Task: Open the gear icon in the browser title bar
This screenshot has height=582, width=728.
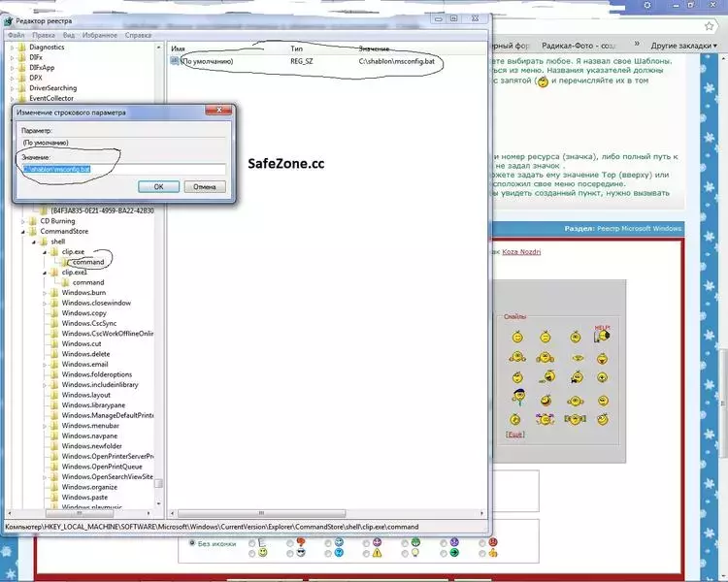Action: pyautogui.click(x=647, y=6)
